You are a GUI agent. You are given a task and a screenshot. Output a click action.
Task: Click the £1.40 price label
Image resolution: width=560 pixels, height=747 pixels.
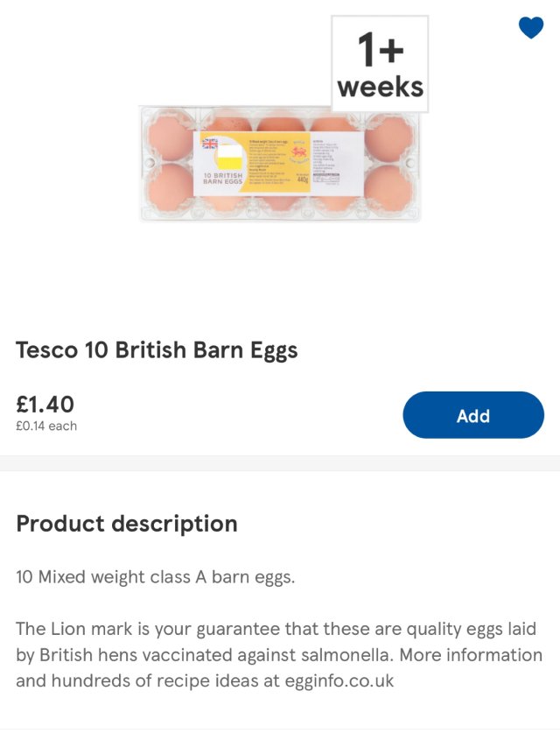tap(44, 405)
